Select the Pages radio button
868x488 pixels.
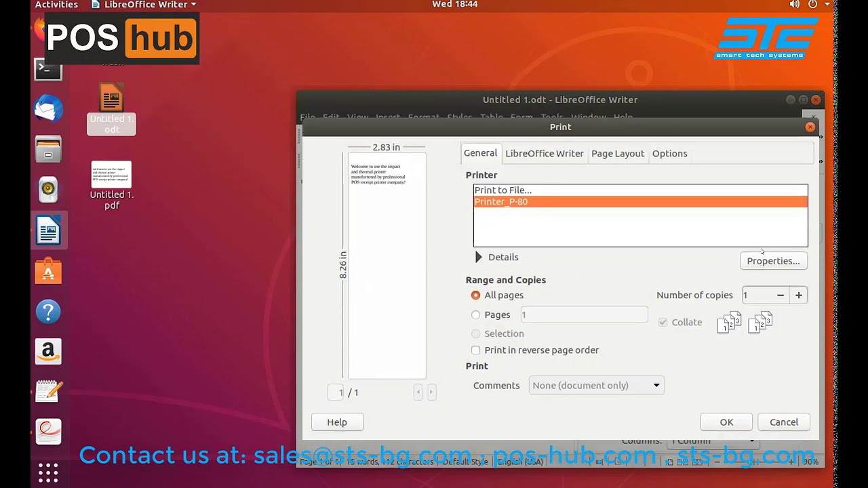(x=475, y=315)
